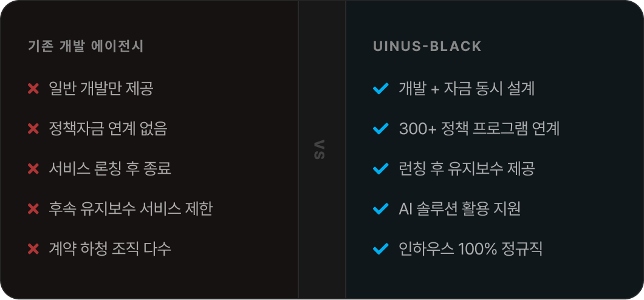Click the red X beside 일반 개발만 제공
Screen dimensions: 644x300
(33, 89)
